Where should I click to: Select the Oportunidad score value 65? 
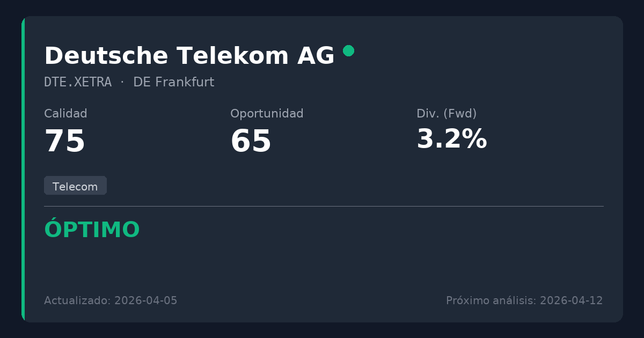tap(251, 142)
